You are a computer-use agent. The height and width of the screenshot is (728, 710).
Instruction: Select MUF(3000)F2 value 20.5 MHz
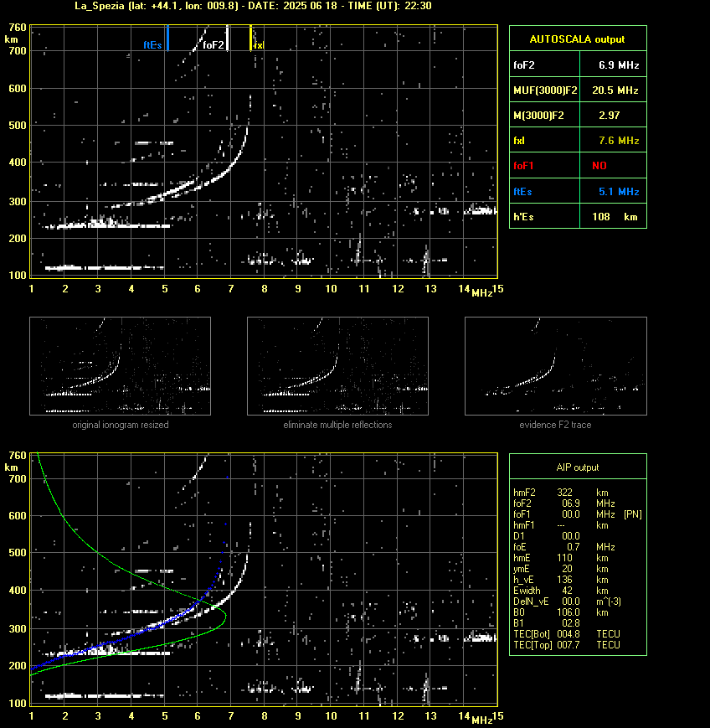615,90
